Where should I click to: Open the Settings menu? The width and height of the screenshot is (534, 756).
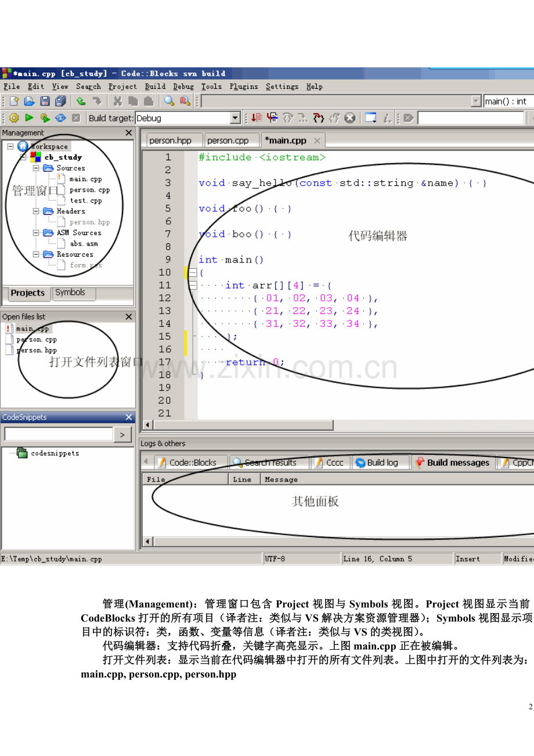282,87
